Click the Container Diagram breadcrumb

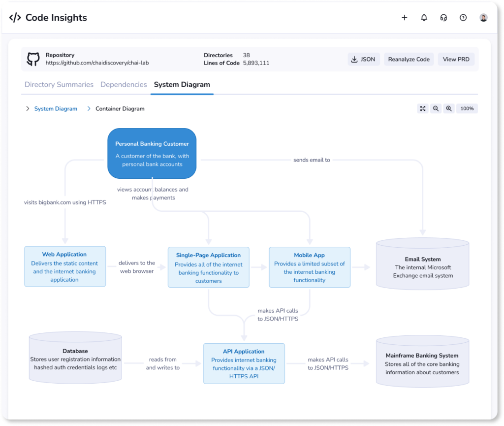(x=120, y=109)
